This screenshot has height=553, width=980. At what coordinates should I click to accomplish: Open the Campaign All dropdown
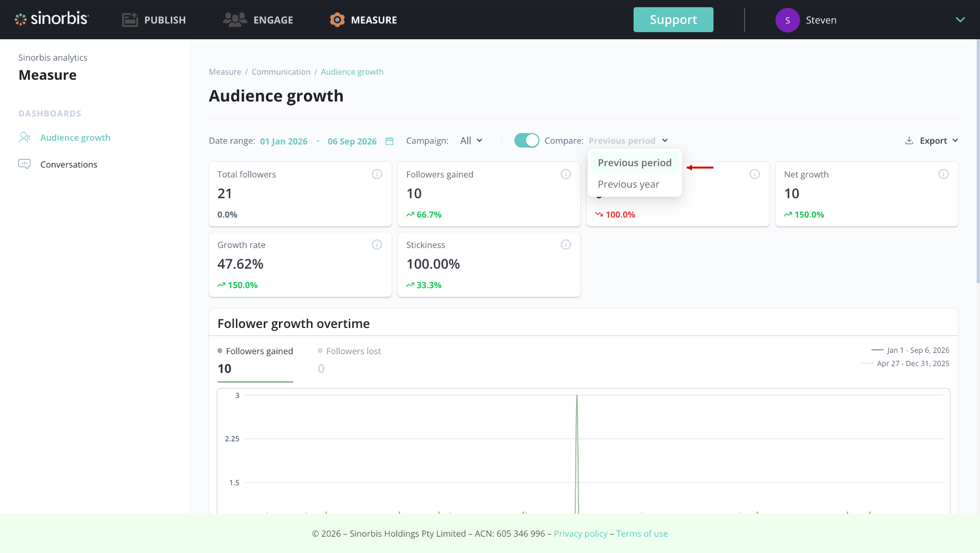point(471,141)
